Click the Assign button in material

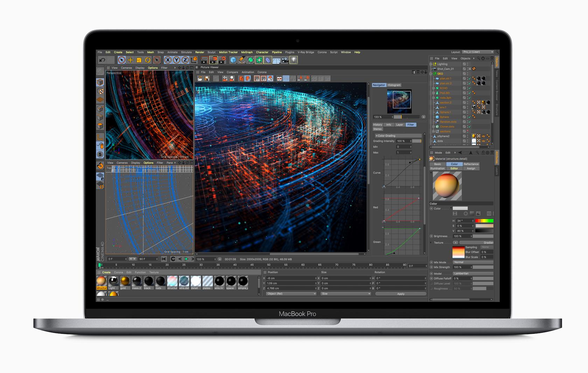tap(471, 168)
